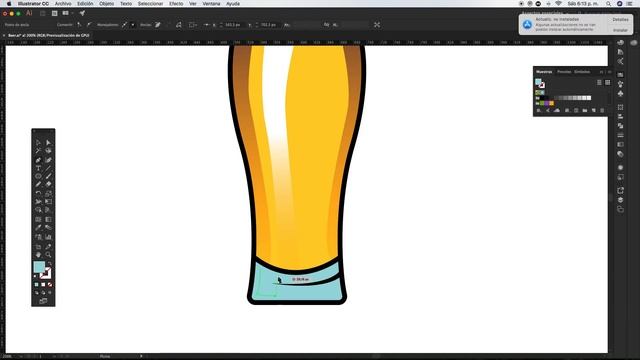Click the Y coordinate input field
Screen dimensions: 640x360
coord(268,25)
